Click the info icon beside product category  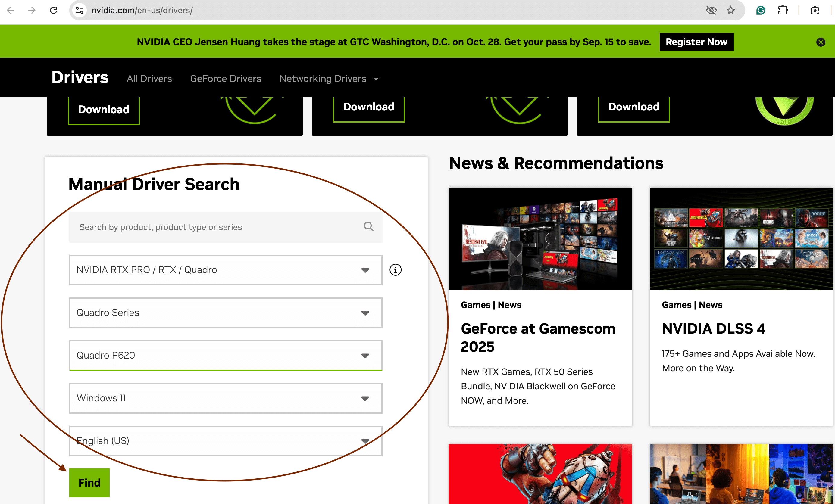pyautogui.click(x=395, y=270)
